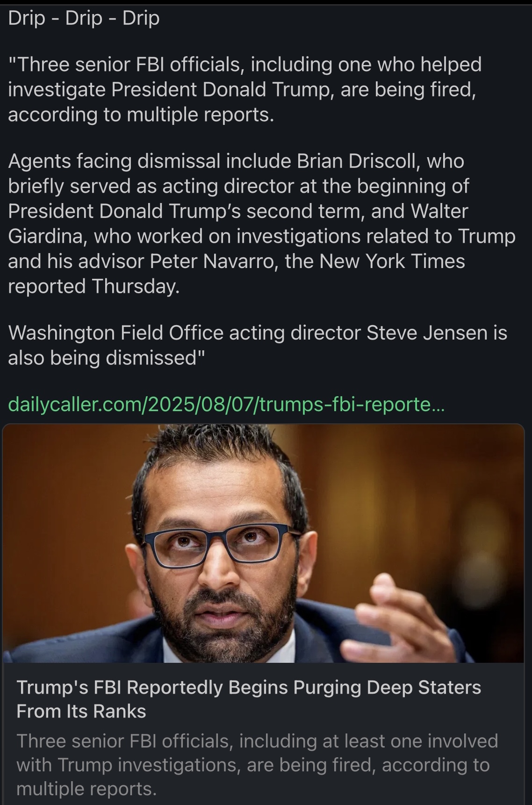
Task: Tap "reported Thursday." in the post text
Action: pyautogui.click(x=94, y=286)
